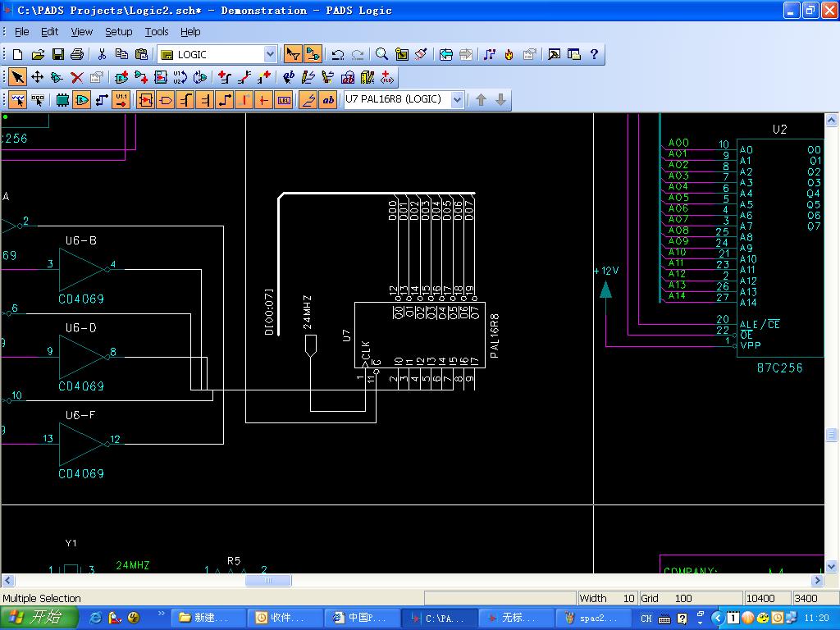Open the View menu
This screenshot has height=630, width=840.
(x=81, y=31)
